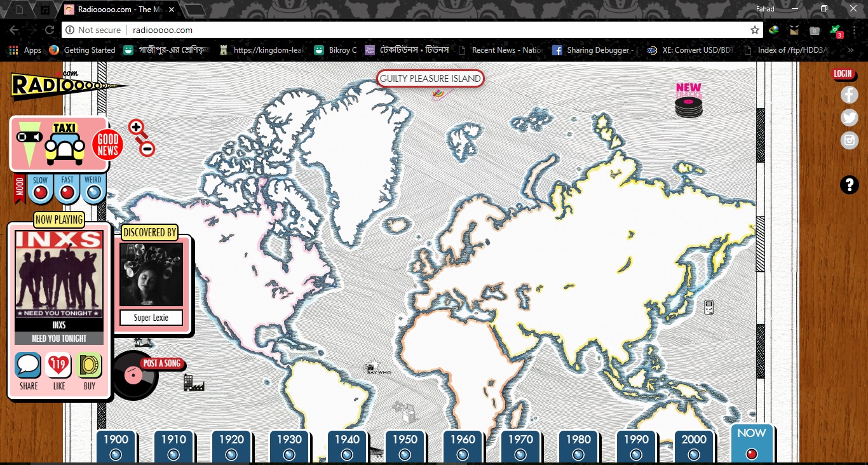Click the Good News button

point(107,145)
